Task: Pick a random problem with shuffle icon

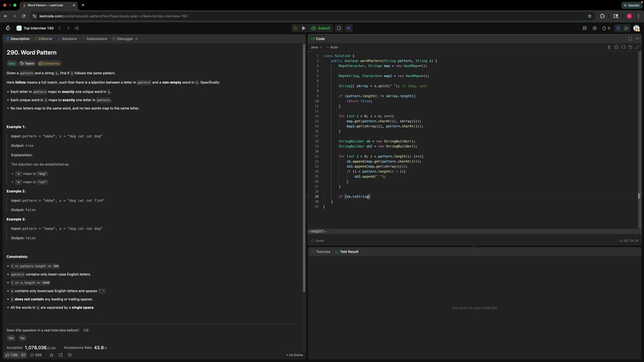Action: (x=76, y=28)
